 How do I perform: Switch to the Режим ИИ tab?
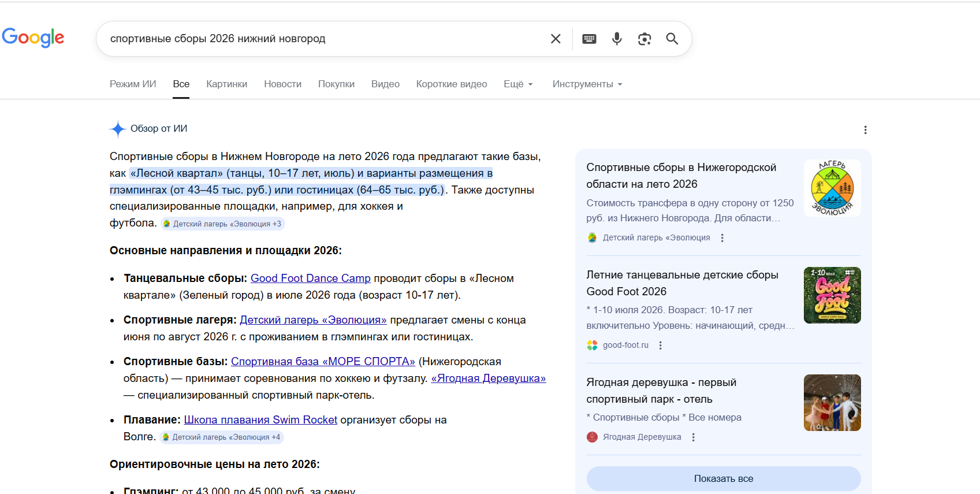pos(133,84)
